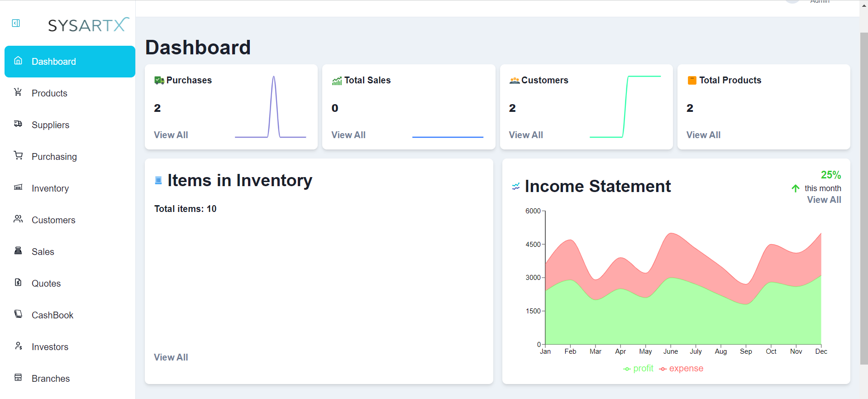Click the Total items: 10 text
Image resolution: width=868 pixels, height=399 pixels.
[185, 209]
